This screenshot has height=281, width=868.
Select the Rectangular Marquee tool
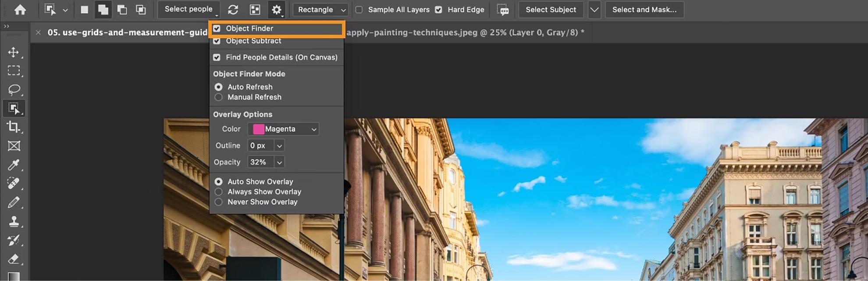click(14, 71)
